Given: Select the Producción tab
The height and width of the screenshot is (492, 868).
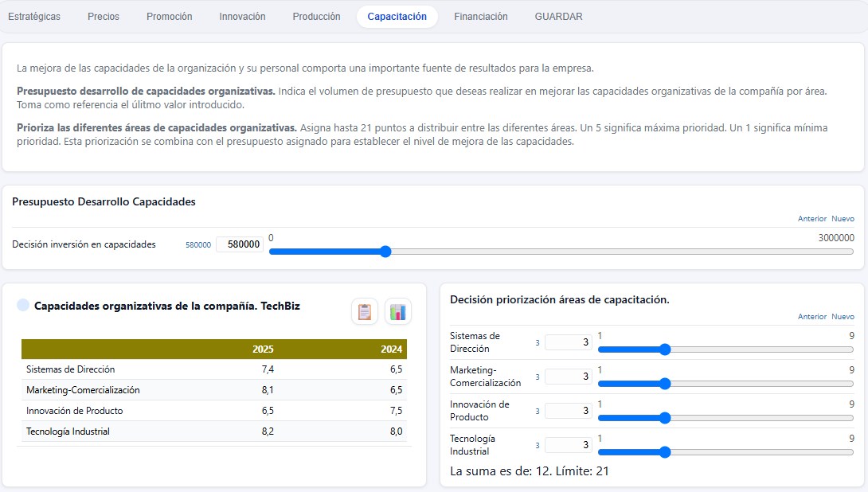Looking at the screenshot, I should tap(317, 17).
